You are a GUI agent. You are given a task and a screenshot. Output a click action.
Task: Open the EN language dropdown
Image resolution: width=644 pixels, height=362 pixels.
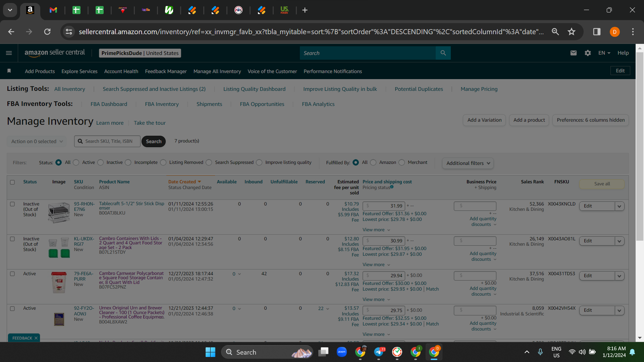(604, 53)
